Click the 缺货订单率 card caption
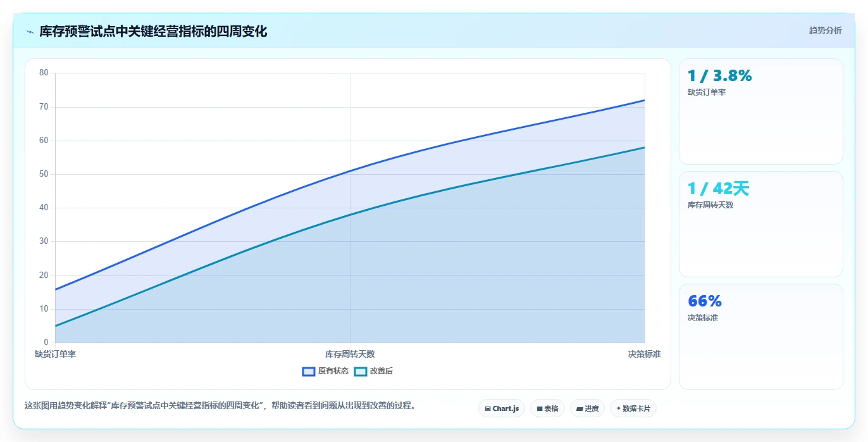This screenshot has width=868, height=442. coord(707,92)
